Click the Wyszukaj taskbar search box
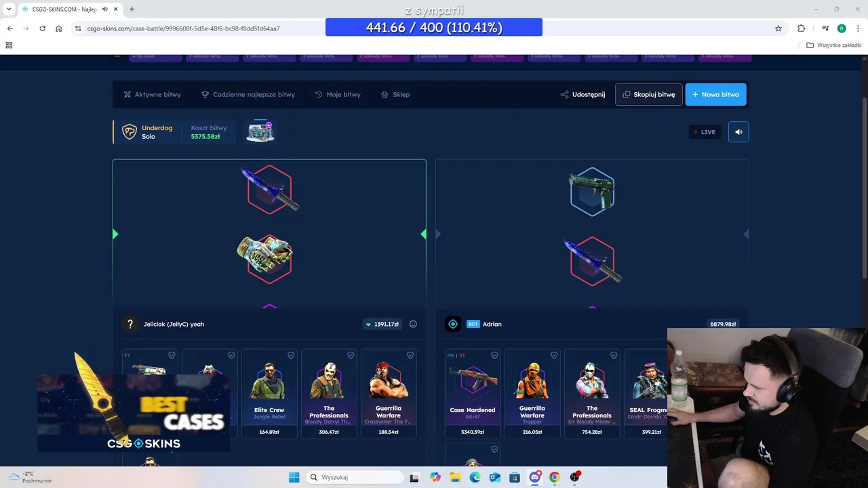The height and width of the screenshot is (488, 868). (x=355, y=477)
